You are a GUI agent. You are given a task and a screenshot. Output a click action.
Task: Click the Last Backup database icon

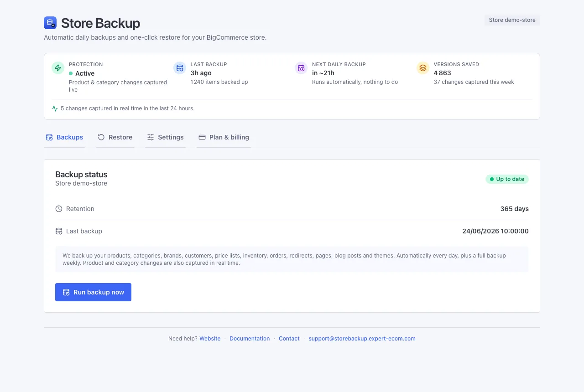click(180, 68)
